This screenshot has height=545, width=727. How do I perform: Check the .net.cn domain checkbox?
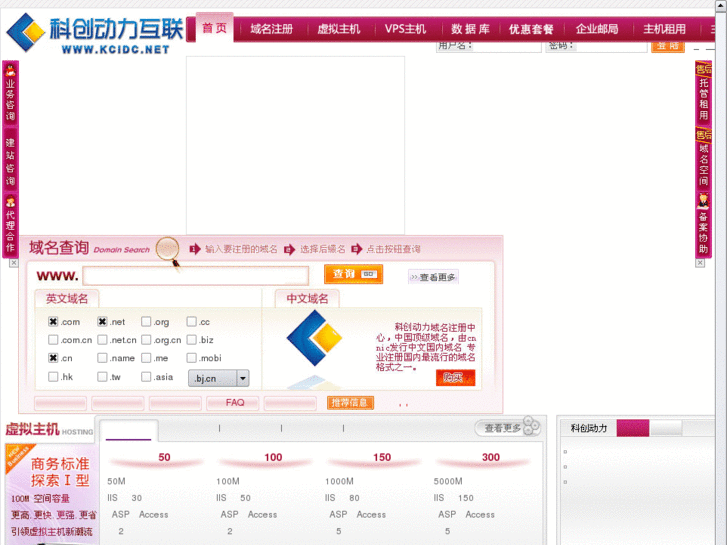coord(102,340)
